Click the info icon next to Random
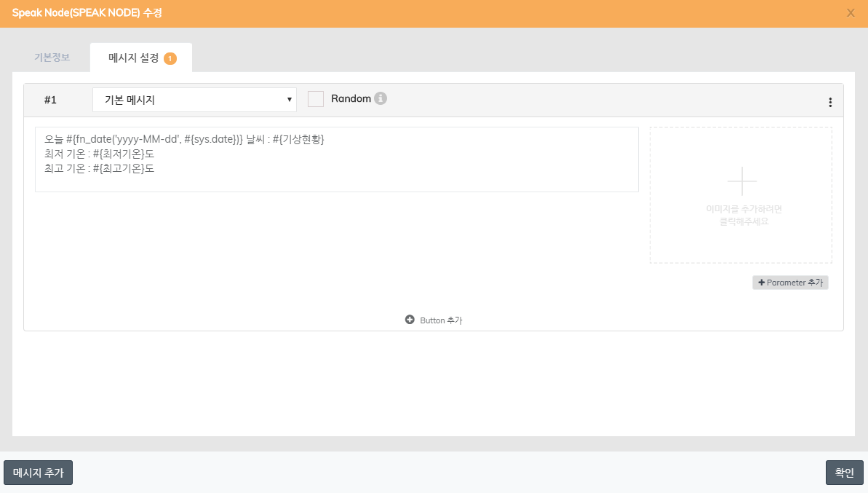 pos(381,98)
